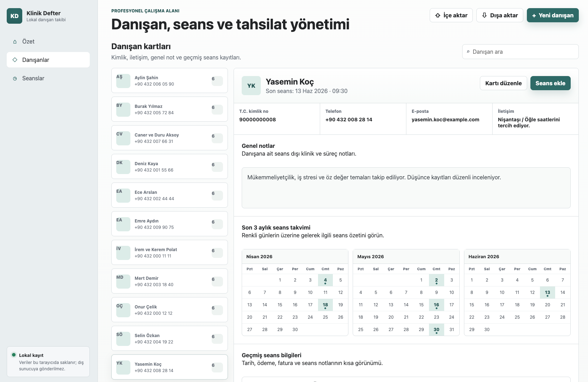Select Burak Yılmaz client card

click(x=170, y=109)
